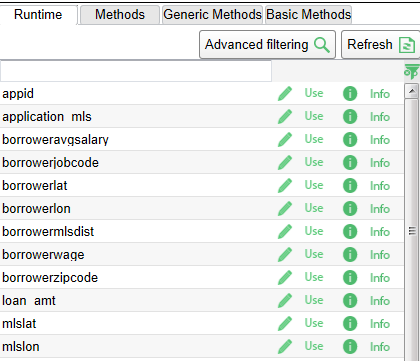Click Info link for borrowerjobcode

[380, 163]
